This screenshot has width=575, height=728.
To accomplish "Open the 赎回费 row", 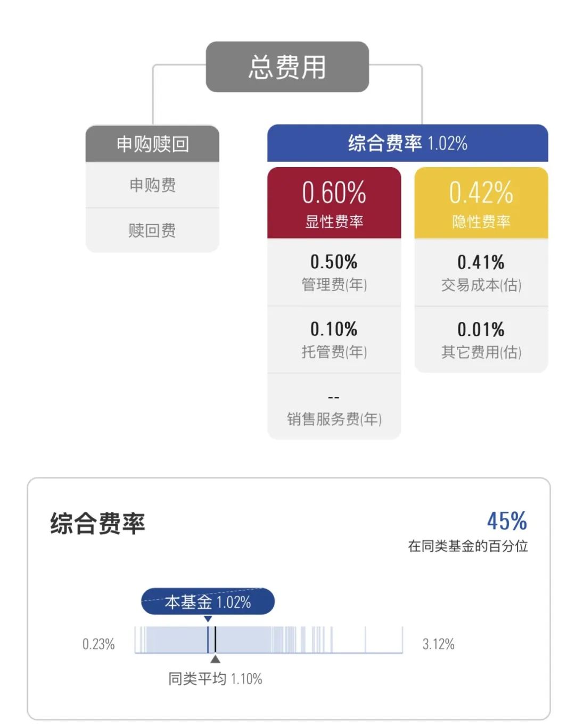I will 152,230.
